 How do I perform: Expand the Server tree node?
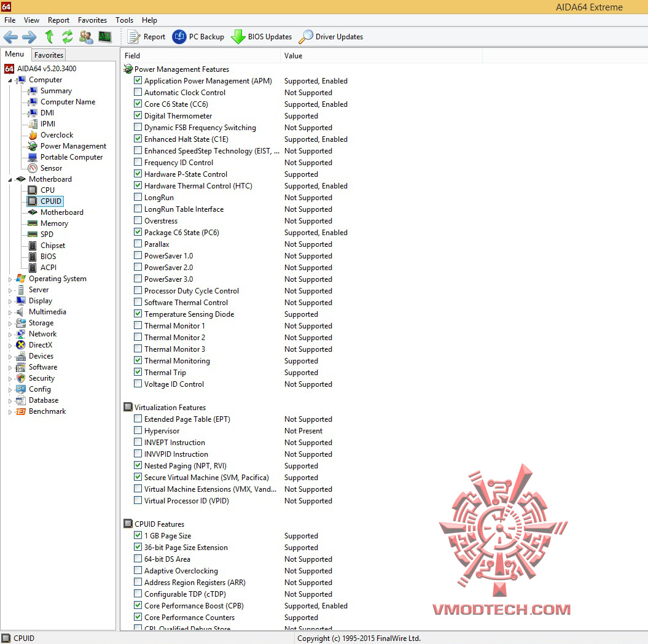click(x=10, y=290)
